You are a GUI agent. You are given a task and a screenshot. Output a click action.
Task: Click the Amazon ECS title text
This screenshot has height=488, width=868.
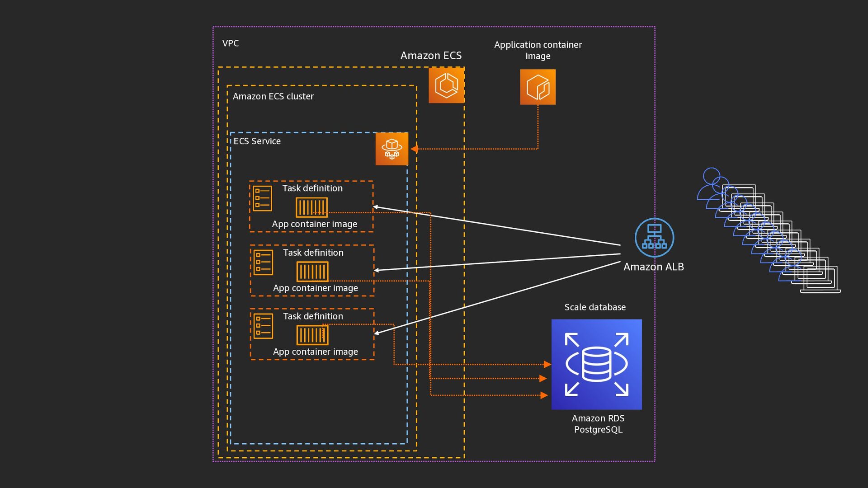pos(430,56)
